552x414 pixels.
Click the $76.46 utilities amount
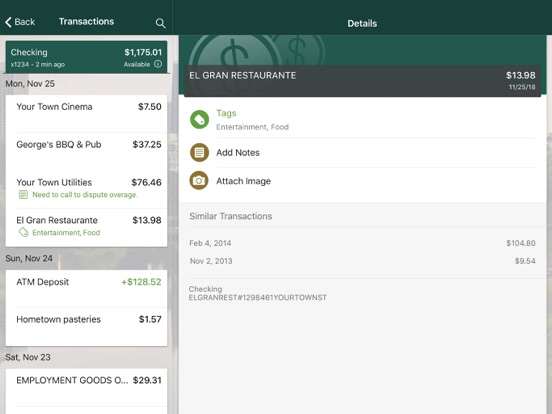[x=146, y=182]
